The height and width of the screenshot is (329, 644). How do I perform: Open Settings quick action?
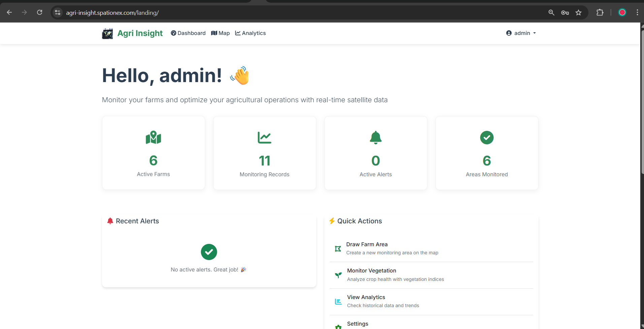pyautogui.click(x=357, y=324)
